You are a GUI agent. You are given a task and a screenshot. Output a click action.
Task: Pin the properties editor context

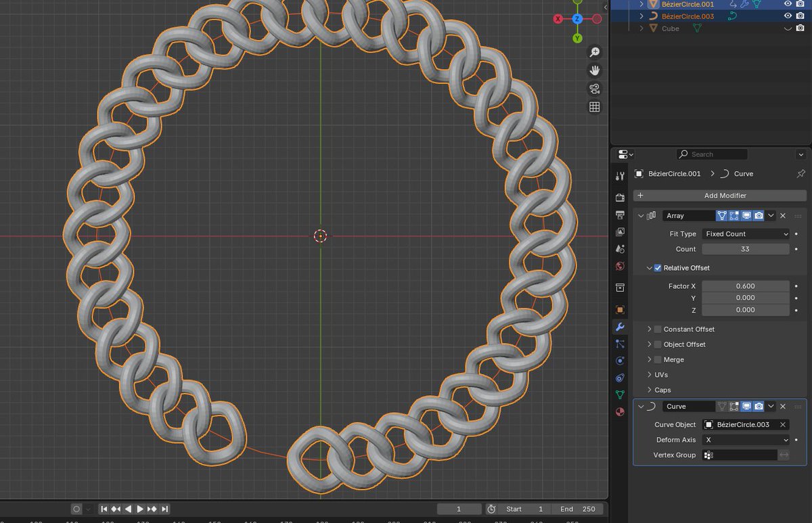(x=801, y=174)
